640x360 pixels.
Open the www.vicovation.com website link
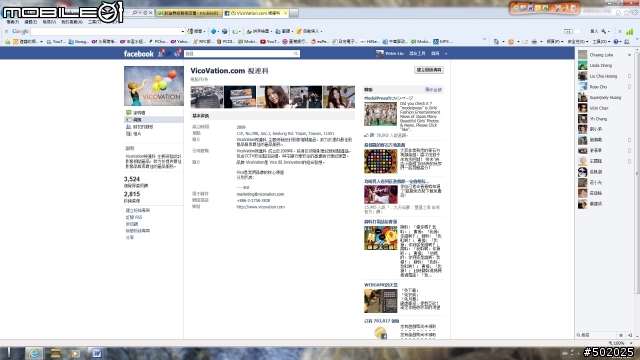pos(261,207)
